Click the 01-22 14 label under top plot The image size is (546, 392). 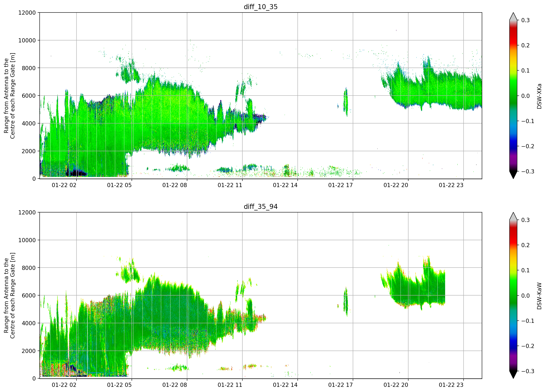point(285,185)
